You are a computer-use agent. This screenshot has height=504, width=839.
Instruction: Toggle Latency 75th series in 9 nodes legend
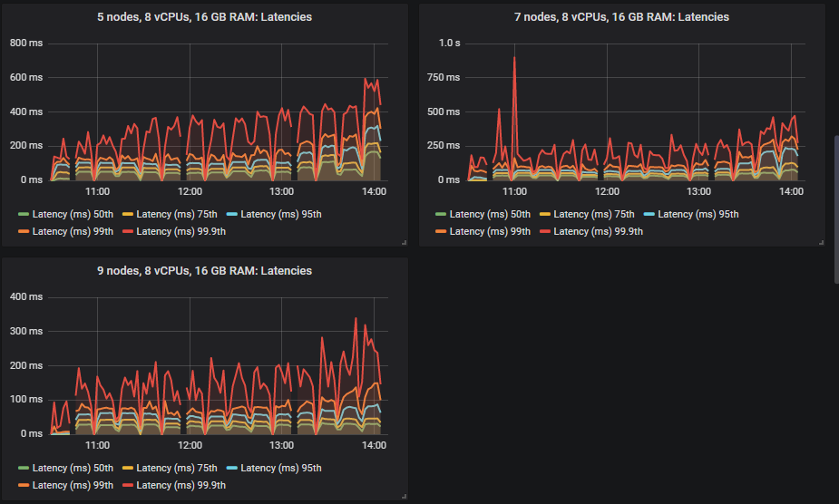point(177,468)
